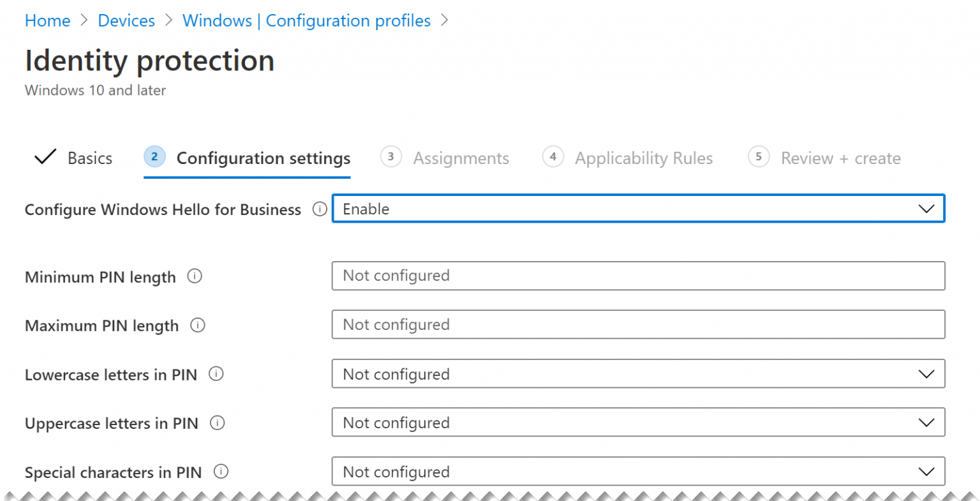Click the info icon beside Special characters in PIN
Screen dimensions: 980x501
click(x=221, y=471)
